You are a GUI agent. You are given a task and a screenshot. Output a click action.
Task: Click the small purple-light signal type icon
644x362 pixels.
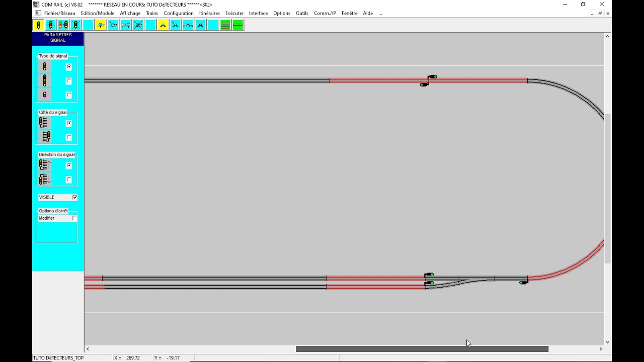point(45,95)
